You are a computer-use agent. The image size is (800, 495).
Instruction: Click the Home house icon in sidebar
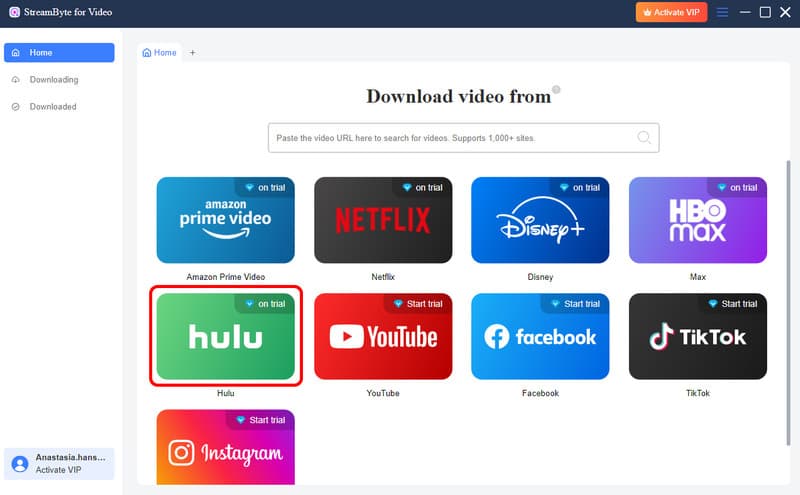tap(16, 53)
